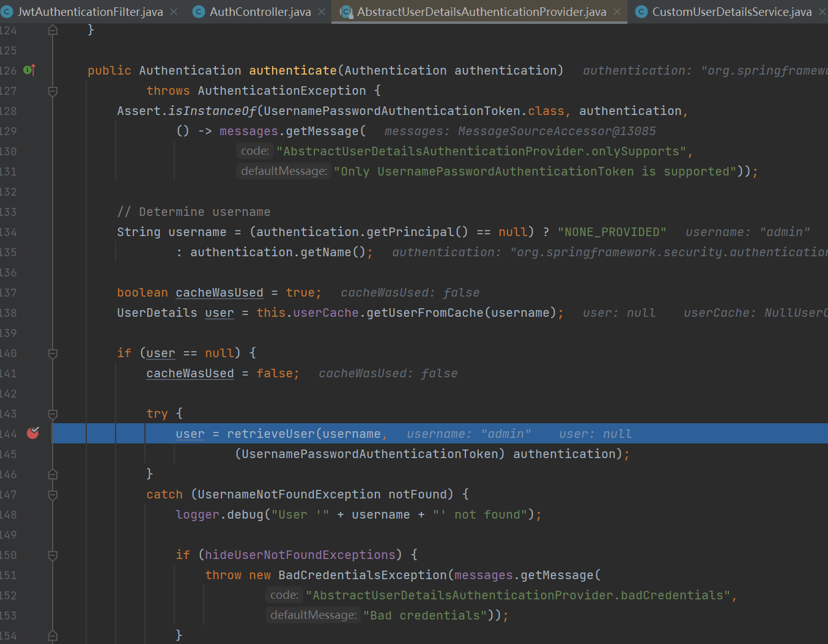
Task: Click 'authentication.getName()' call
Action: 278,252
